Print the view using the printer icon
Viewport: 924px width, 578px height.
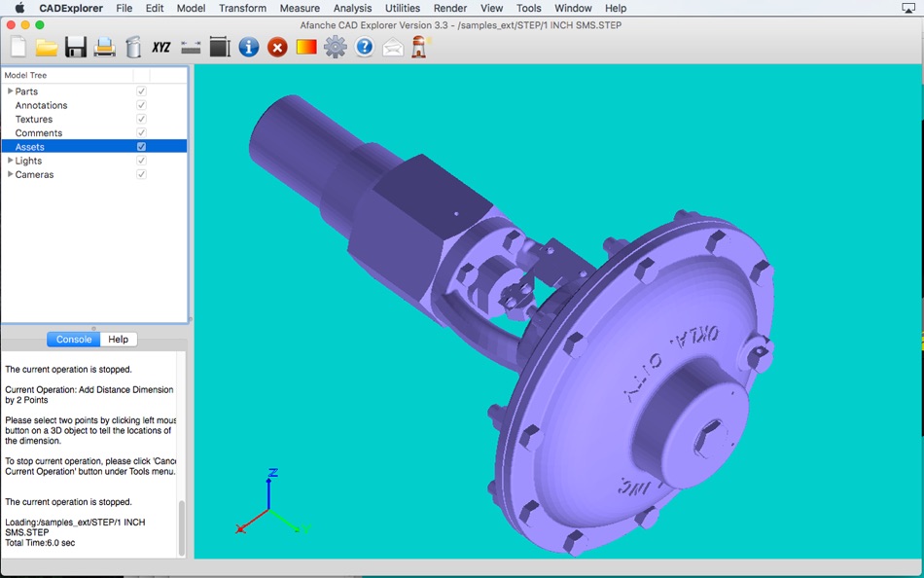tap(104, 47)
